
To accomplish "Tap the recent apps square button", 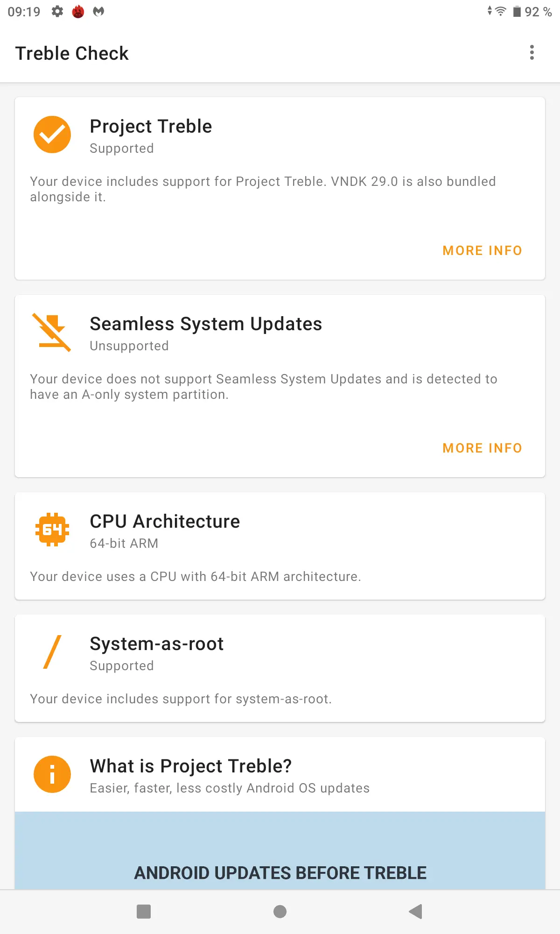I will point(144,912).
